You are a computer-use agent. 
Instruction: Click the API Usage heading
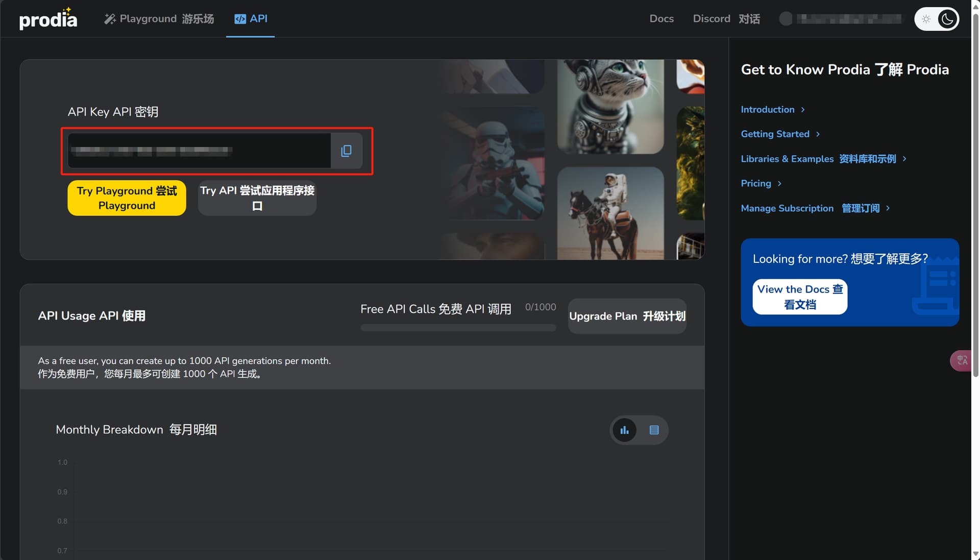[92, 316]
